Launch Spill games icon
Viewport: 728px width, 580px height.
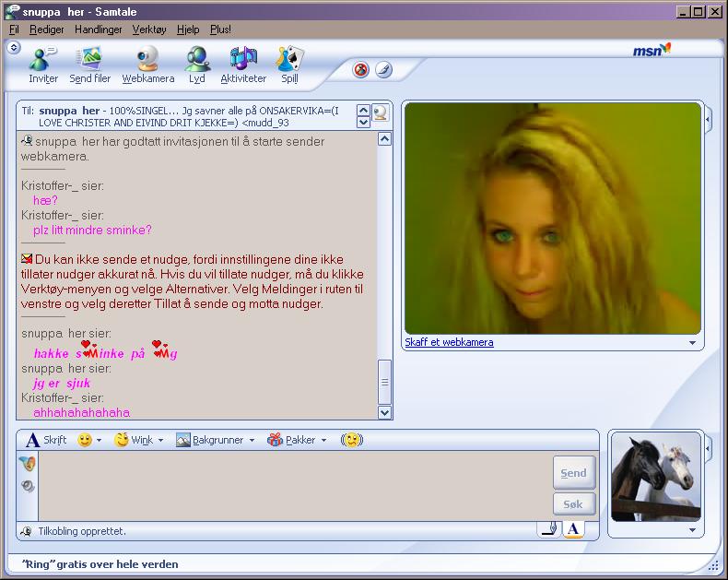click(x=289, y=65)
